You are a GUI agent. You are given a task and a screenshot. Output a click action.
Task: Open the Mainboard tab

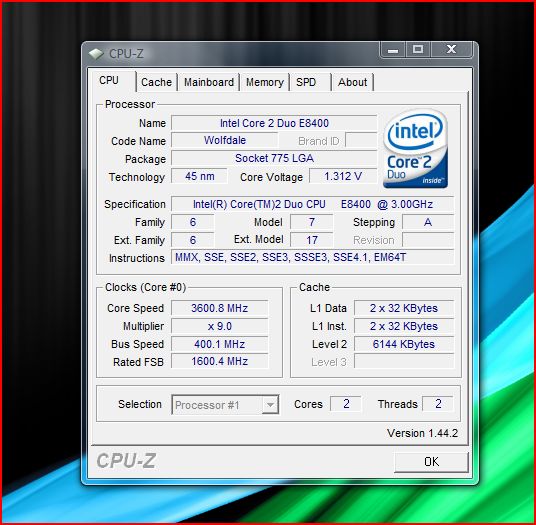209,82
